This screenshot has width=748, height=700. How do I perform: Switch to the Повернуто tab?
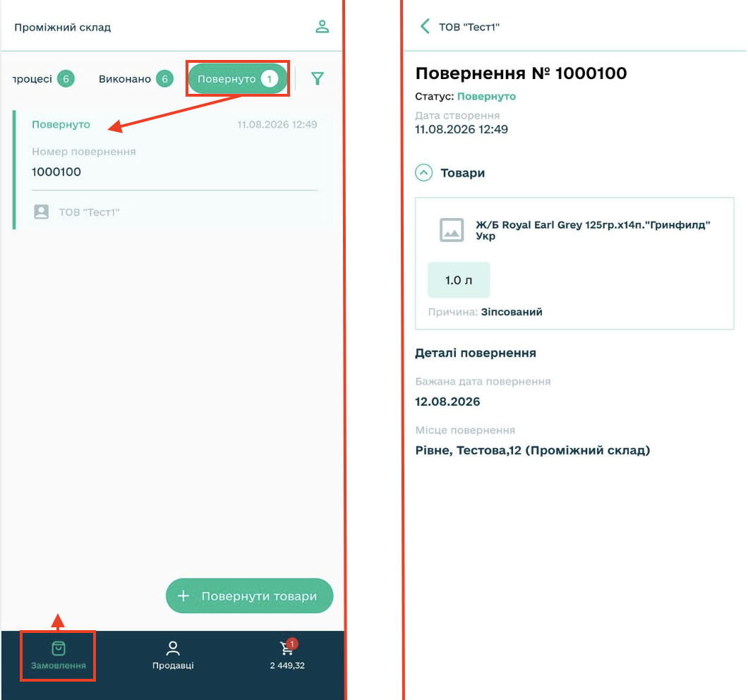pos(238,79)
